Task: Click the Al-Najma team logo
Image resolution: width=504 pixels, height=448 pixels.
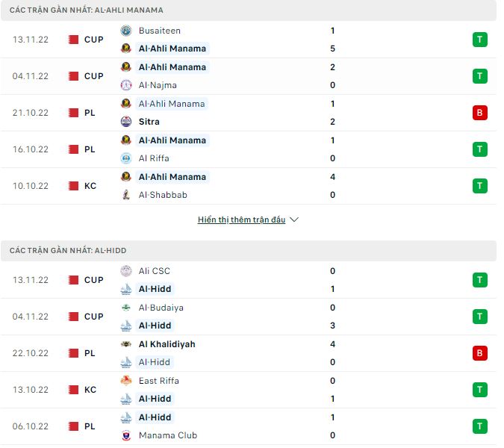Action: pyautogui.click(x=126, y=85)
